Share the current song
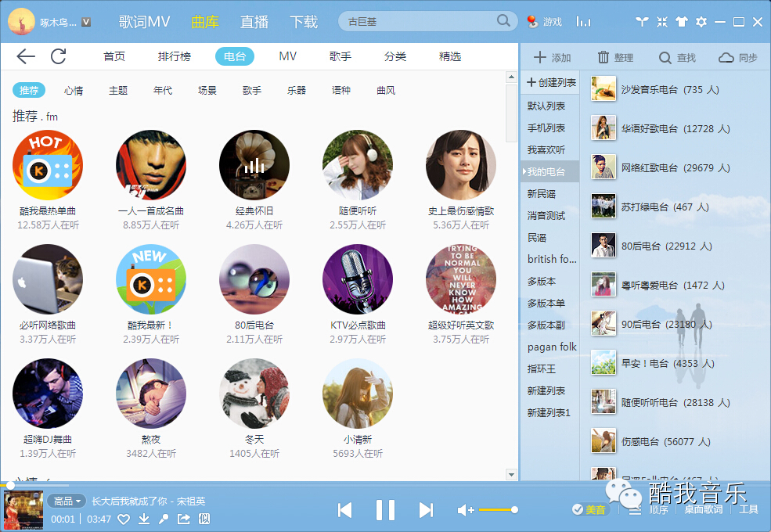The width and height of the screenshot is (771, 532). 183,519
